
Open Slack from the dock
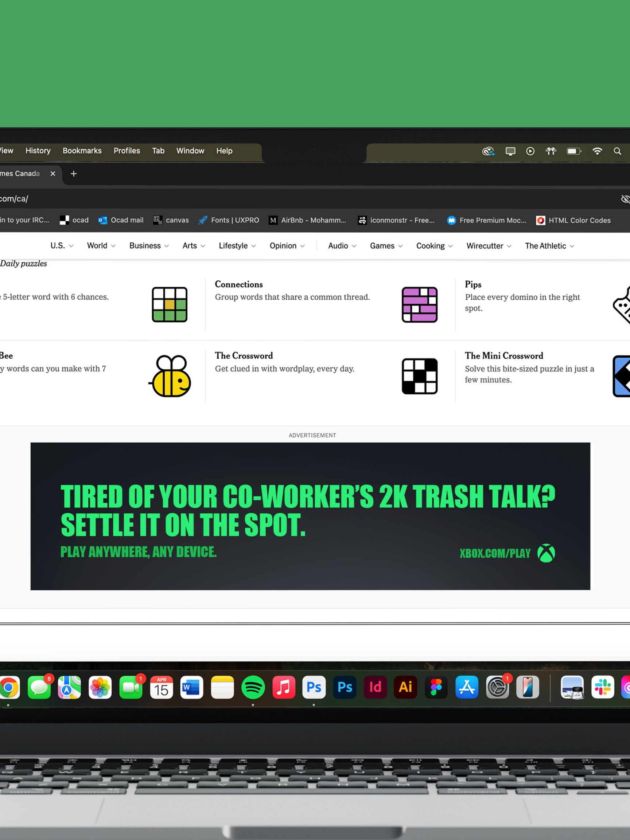click(x=602, y=687)
